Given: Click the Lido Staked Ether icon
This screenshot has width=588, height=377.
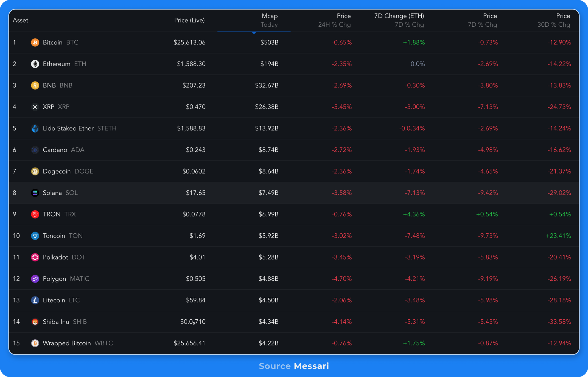Looking at the screenshot, I should pos(35,128).
